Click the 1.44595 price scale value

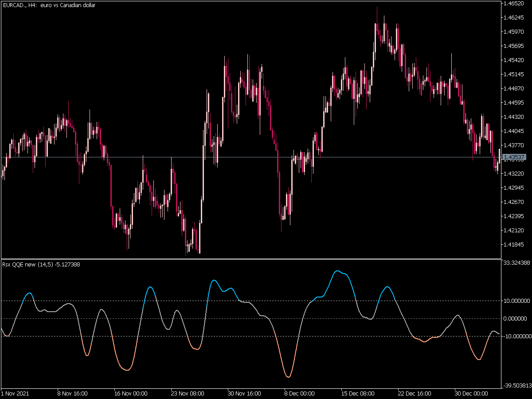point(514,103)
